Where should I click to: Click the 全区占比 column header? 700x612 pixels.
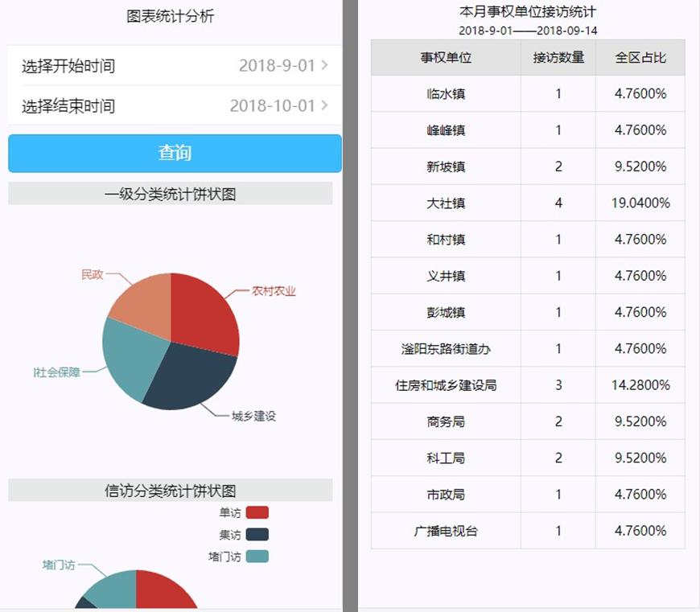pyautogui.click(x=640, y=58)
